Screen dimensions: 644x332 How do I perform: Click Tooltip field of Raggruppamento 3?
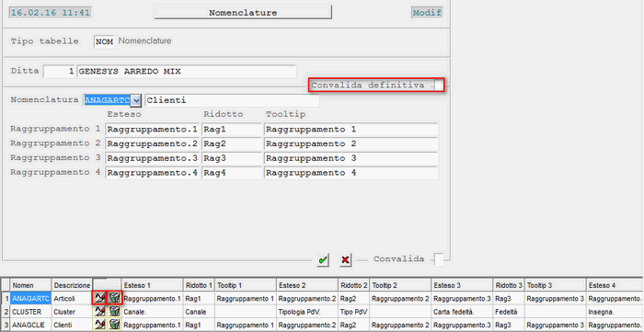[x=351, y=158]
